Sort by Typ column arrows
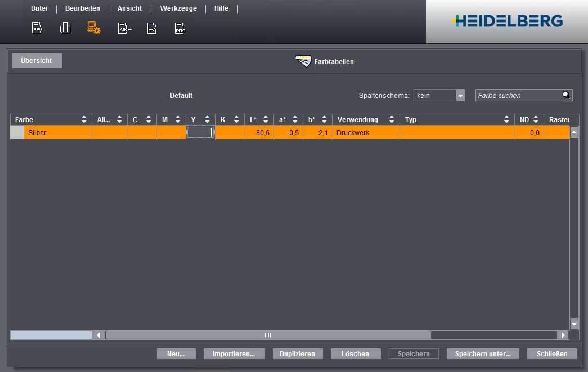588x372 pixels. coord(506,120)
